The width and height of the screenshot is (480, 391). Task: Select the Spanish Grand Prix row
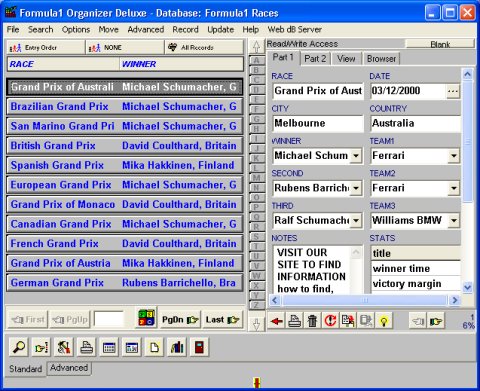pos(124,165)
